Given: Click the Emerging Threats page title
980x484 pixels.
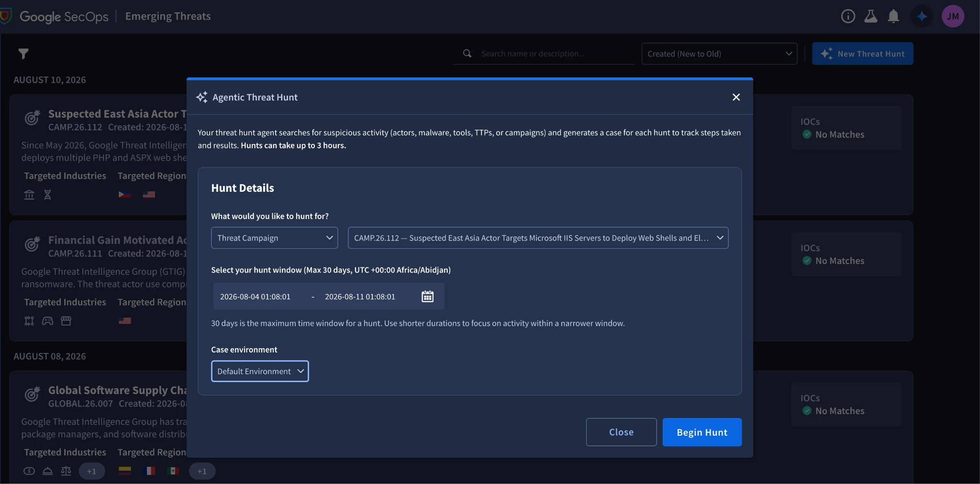Looking at the screenshot, I should point(168,16).
